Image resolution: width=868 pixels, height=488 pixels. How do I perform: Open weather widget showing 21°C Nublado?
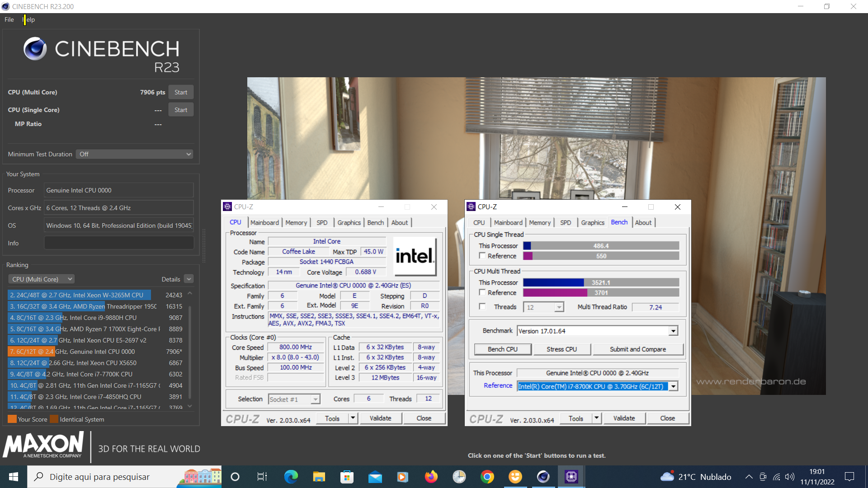[x=696, y=477]
